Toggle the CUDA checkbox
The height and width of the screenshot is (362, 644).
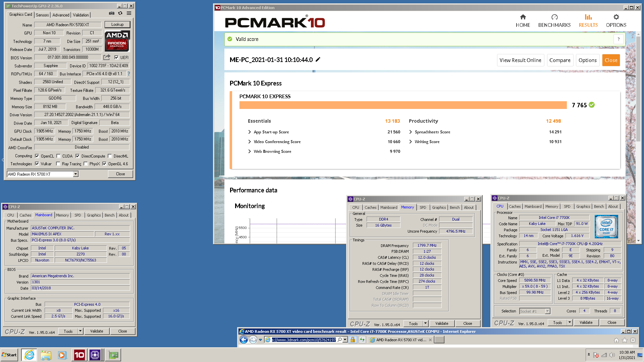tap(58, 156)
